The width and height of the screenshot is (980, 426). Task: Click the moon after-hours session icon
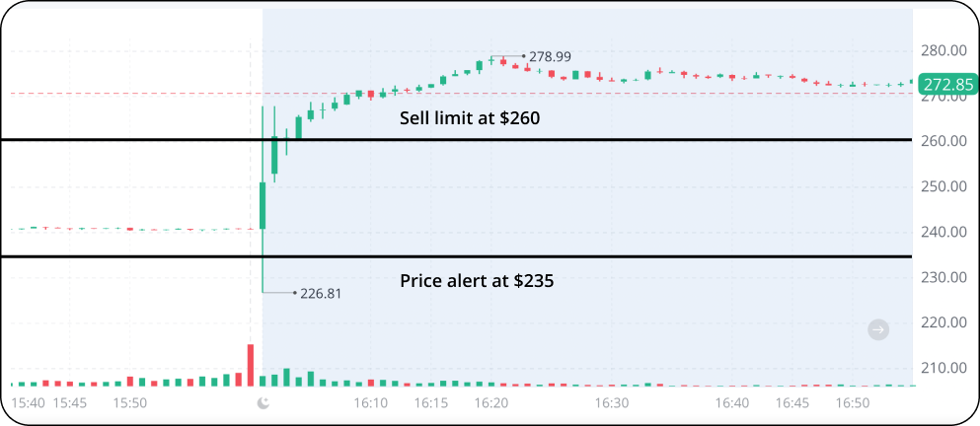click(263, 403)
